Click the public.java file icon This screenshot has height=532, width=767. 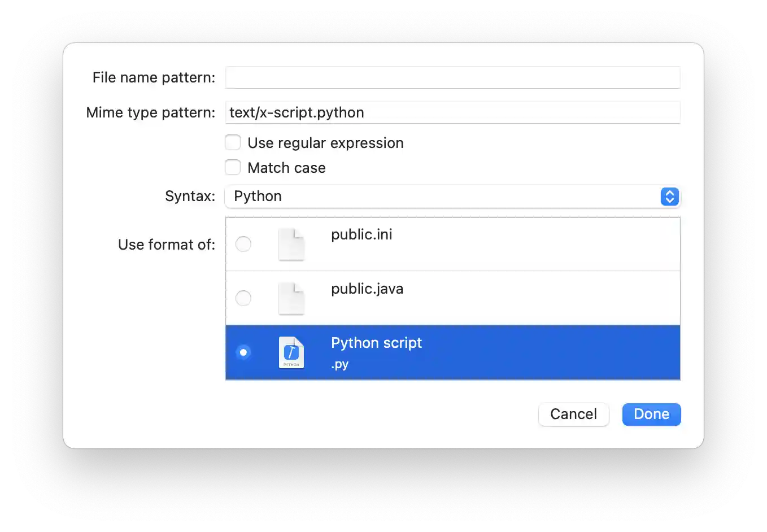pyautogui.click(x=291, y=298)
